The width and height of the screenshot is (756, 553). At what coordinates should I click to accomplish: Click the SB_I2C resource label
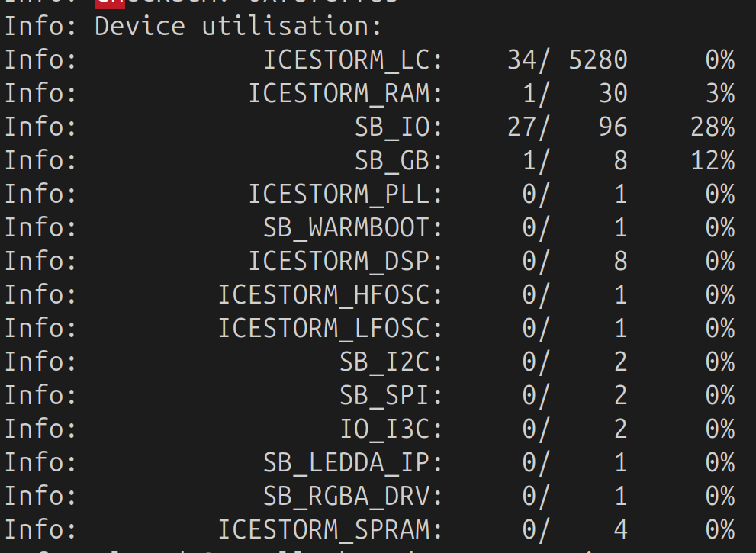tap(391, 362)
